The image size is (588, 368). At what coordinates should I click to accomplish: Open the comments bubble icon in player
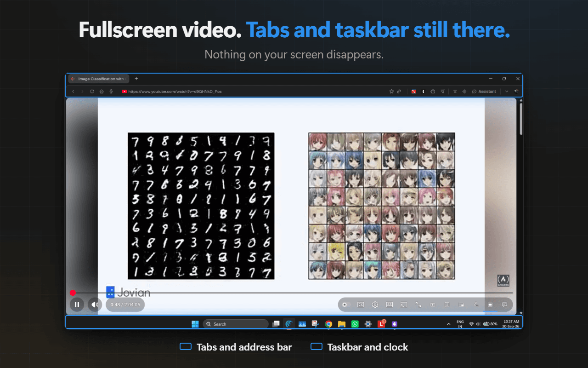click(x=504, y=305)
